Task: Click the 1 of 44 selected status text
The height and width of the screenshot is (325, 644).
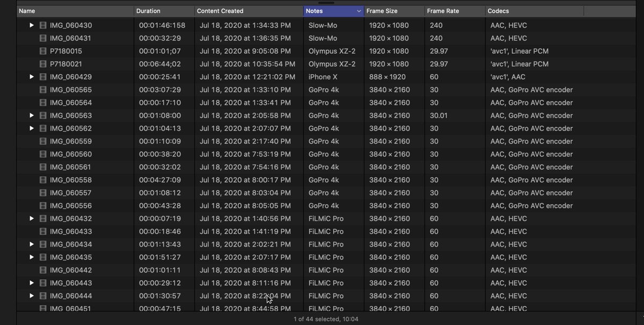Action: tap(326, 319)
